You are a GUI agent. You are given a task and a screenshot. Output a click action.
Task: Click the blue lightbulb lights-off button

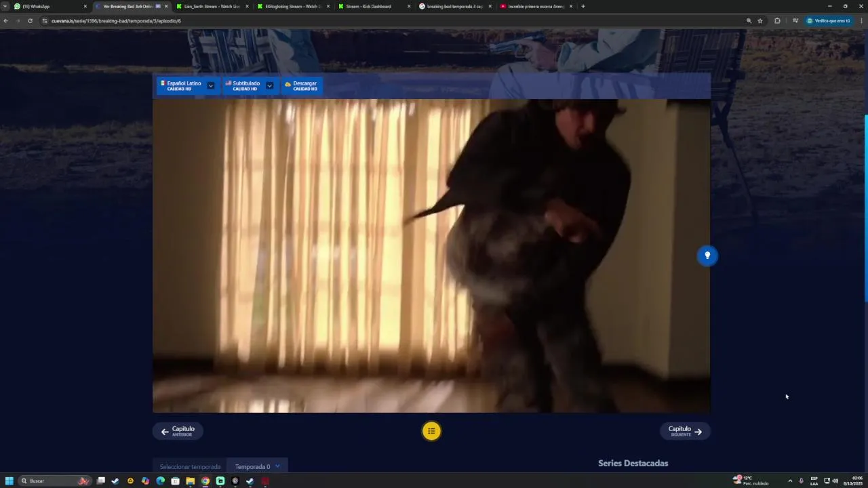click(x=707, y=256)
